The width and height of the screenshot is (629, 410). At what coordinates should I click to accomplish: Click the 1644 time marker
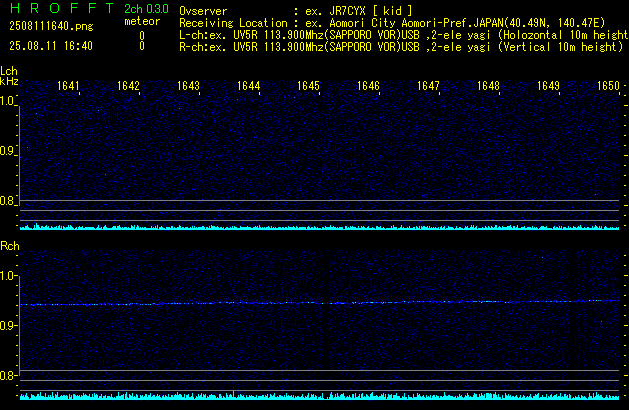[x=248, y=86]
